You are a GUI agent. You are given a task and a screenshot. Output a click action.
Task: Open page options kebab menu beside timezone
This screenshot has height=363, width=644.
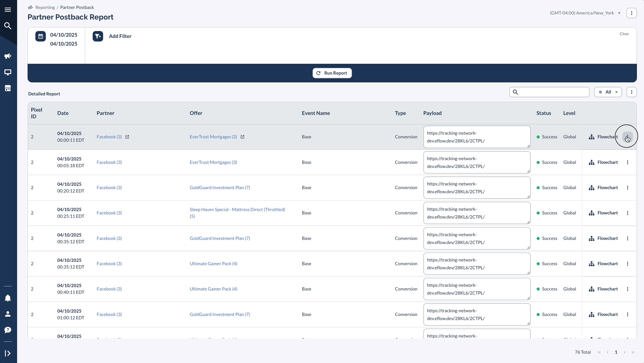click(x=631, y=13)
